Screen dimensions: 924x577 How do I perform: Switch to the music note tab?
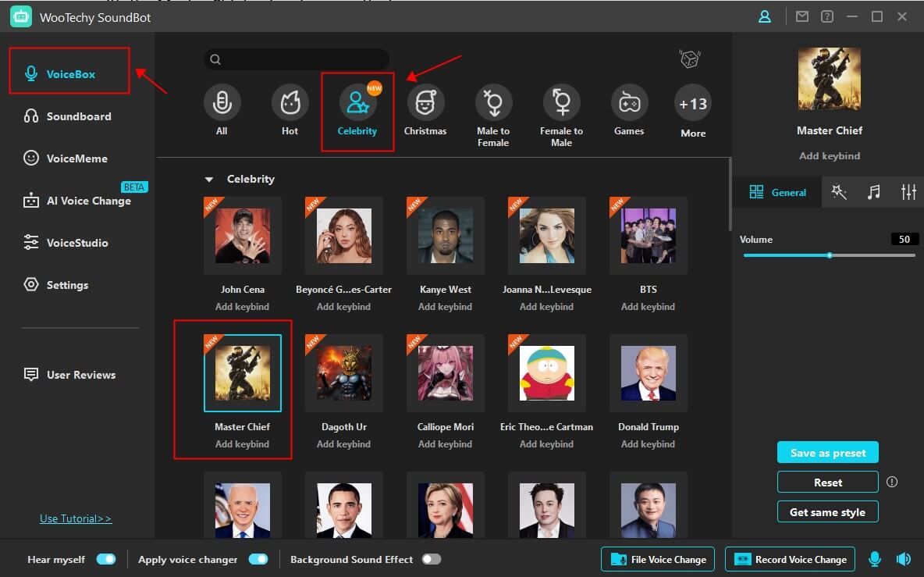tap(874, 192)
